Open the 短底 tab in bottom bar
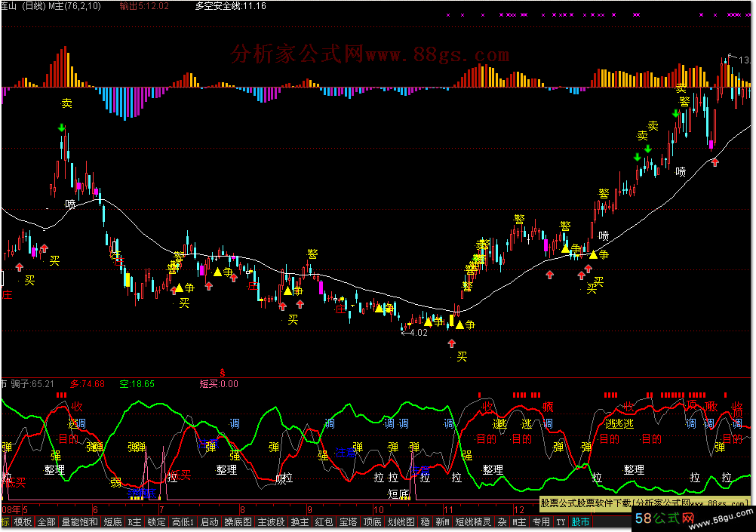This screenshot has height=532, width=756. pos(113,522)
